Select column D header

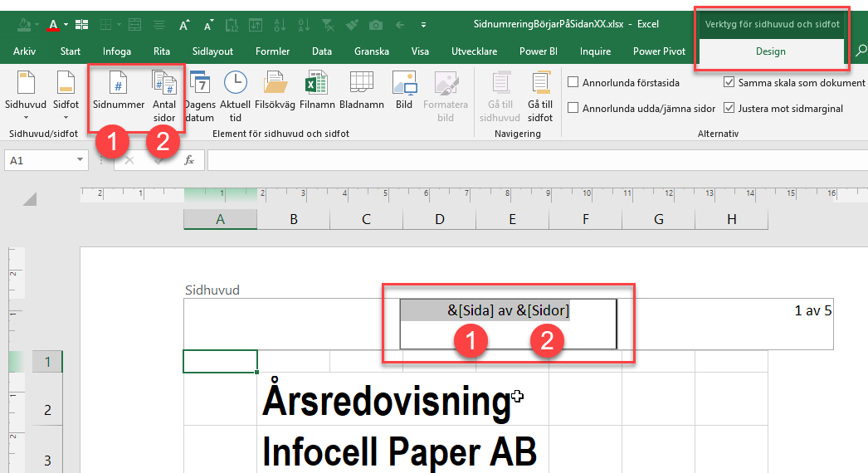coord(440,219)
